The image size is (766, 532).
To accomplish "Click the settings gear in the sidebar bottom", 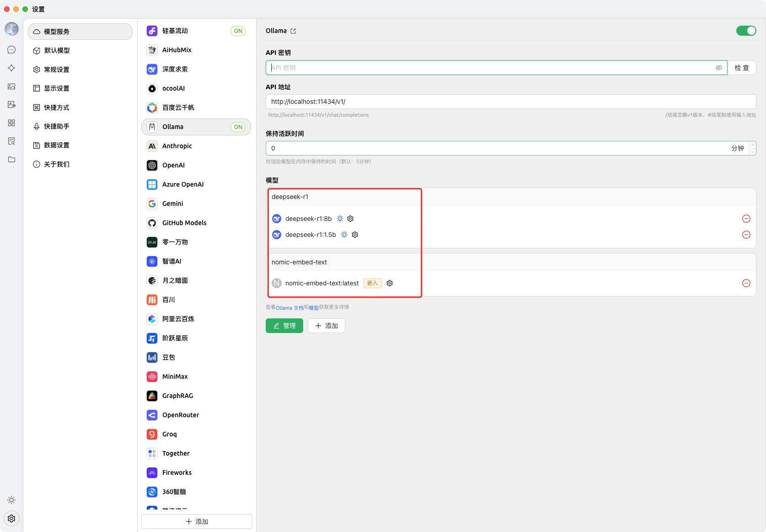I will [x=11, y=518].
